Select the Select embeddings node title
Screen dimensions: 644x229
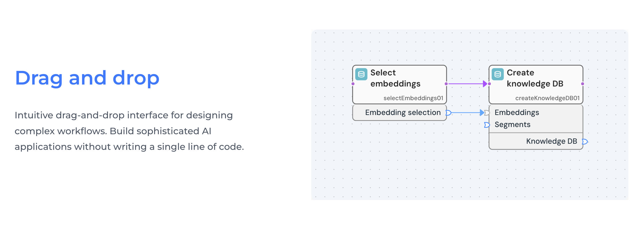point(395,78)
